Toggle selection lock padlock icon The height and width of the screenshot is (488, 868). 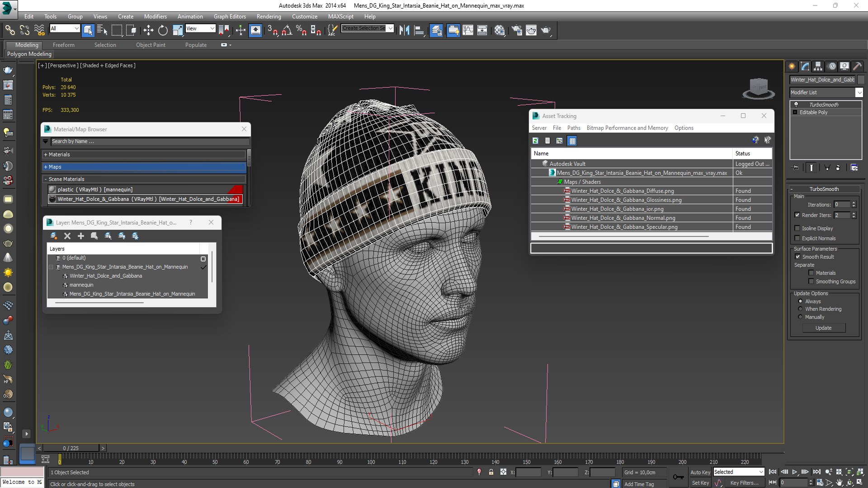tap(491, 472)
